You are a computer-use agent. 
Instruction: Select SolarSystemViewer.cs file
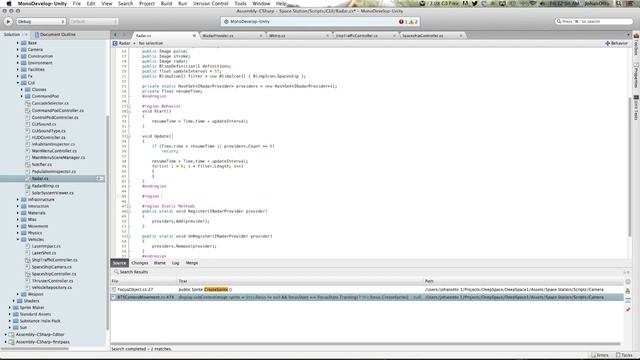tap(53, 193)
